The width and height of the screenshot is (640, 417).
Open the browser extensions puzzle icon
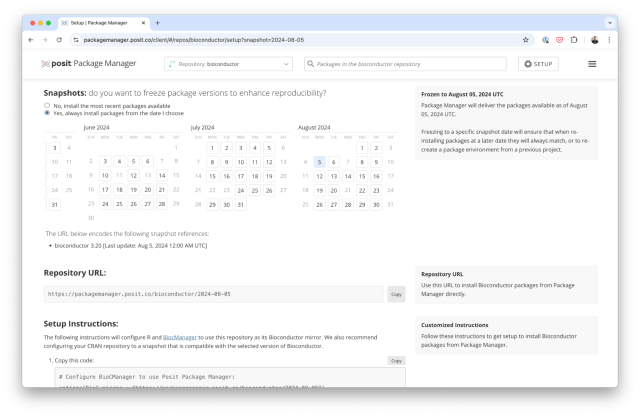tap(574, 40)
